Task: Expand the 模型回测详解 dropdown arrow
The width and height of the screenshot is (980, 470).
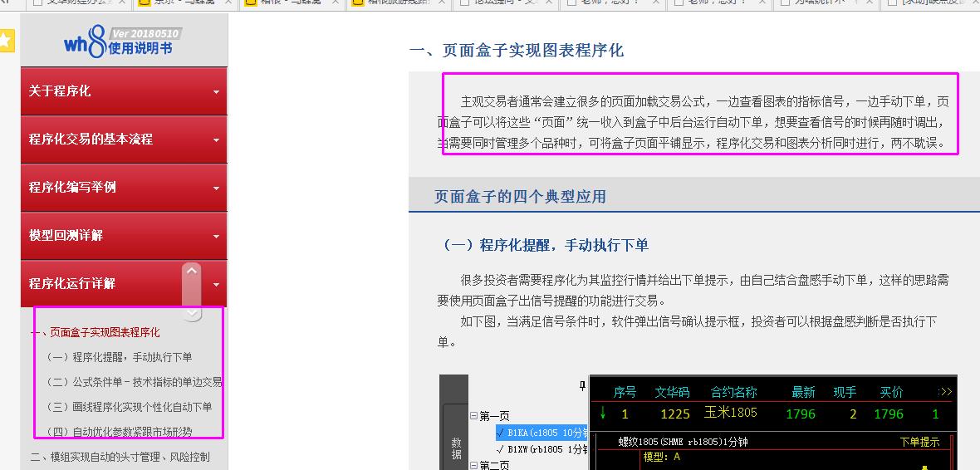Action: (216, 237)
